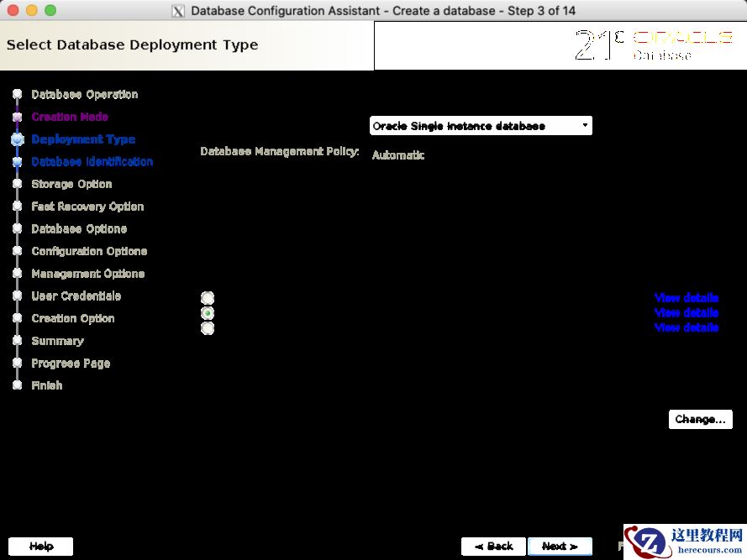Select Database Options in step list
The image size is (747, 560).
coord(79,228)
